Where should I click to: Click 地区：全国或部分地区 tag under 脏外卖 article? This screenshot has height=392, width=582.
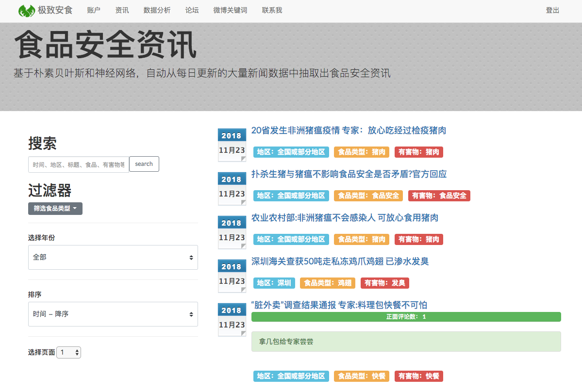coord(291,376)
